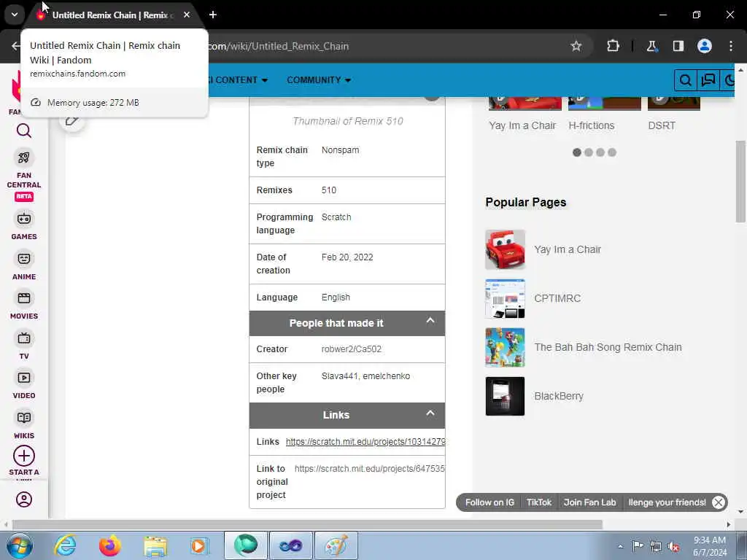Click the CPTIMRC thumbnail image

coord(505,298)
